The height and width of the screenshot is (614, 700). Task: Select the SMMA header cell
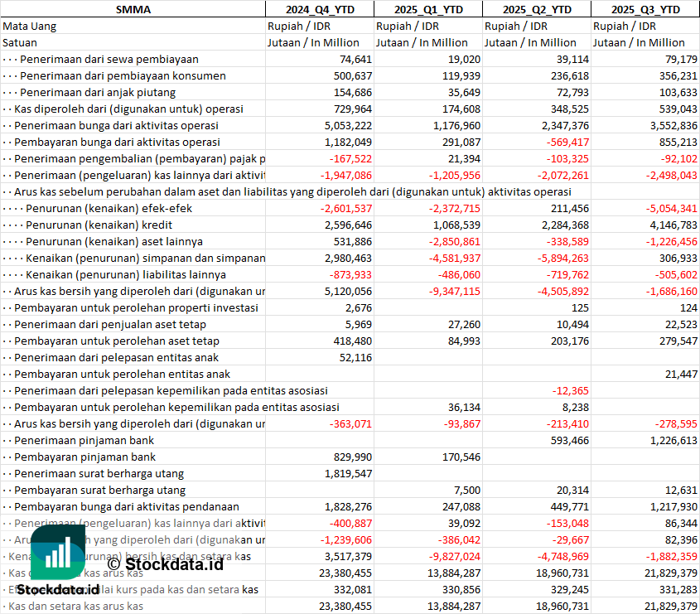[133, 9]
